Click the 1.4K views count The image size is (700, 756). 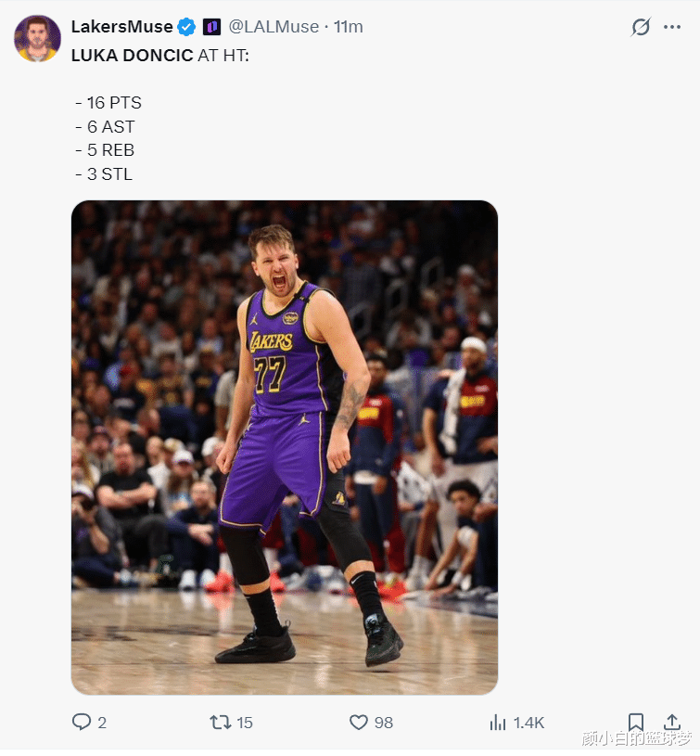tap(528, 723)
